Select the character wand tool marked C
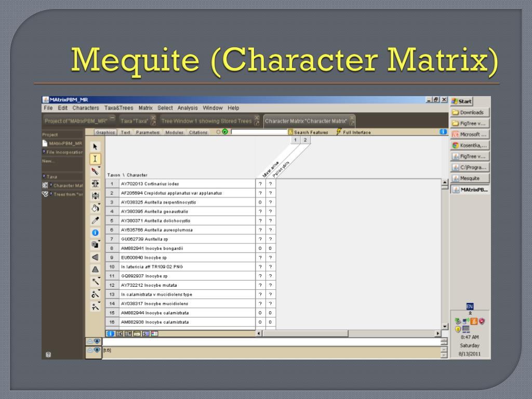 95,294
